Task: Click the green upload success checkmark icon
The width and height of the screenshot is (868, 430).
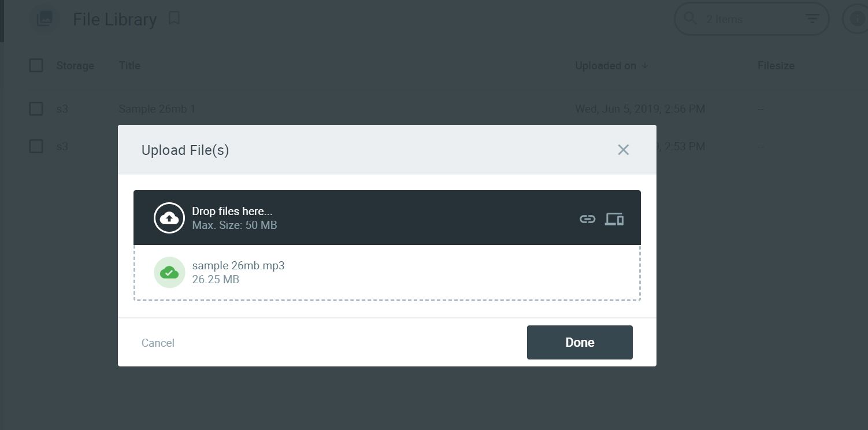Action: point(169,272)
